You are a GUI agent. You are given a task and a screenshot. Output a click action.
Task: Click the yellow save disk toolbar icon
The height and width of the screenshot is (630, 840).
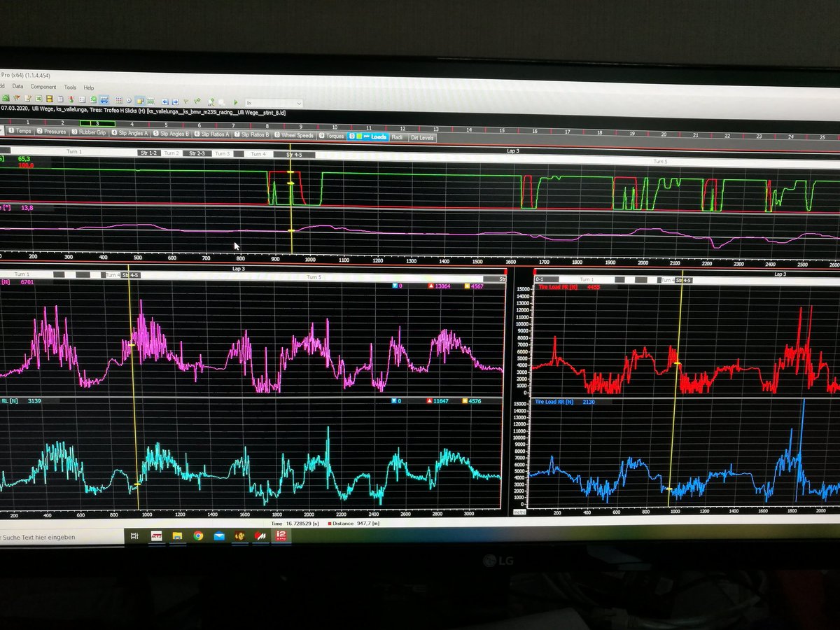[x=50, y=99]
